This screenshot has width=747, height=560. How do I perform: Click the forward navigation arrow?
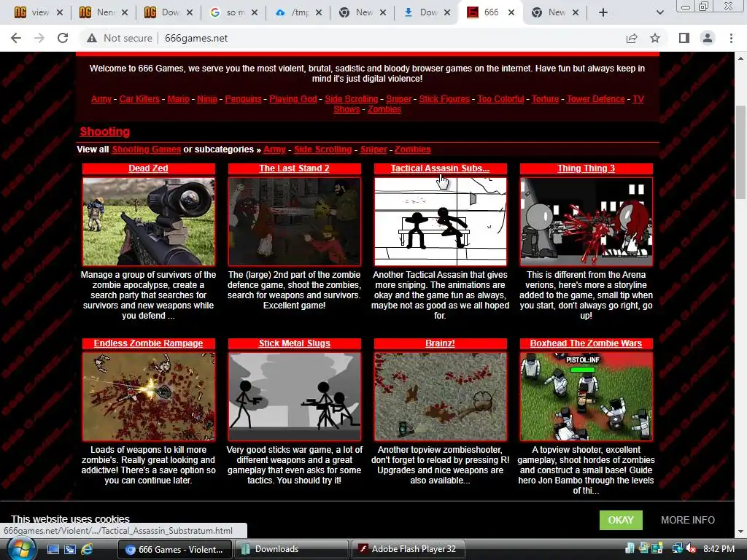point(39,38)
